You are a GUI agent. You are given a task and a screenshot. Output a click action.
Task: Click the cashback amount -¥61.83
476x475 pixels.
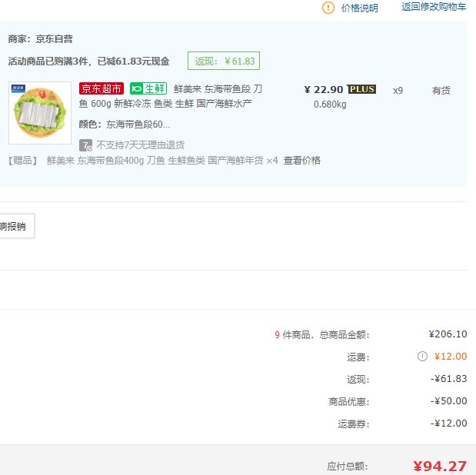click(448, 379)
